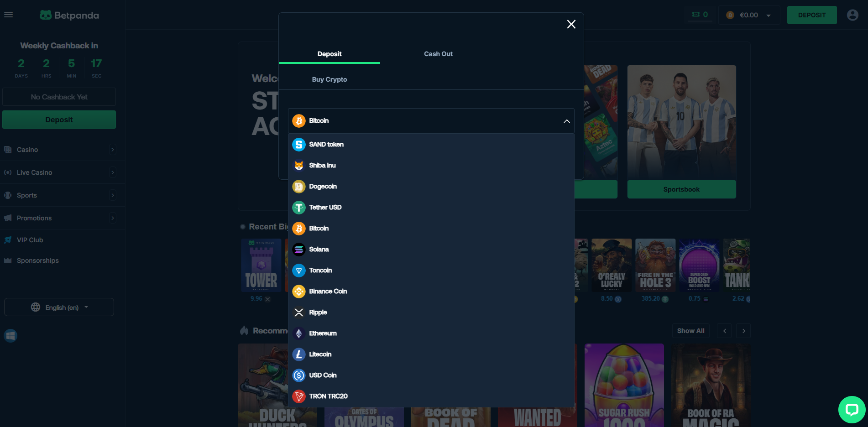Switch to the Cash Out tab
868x427 pixels.
pos(438,54)
